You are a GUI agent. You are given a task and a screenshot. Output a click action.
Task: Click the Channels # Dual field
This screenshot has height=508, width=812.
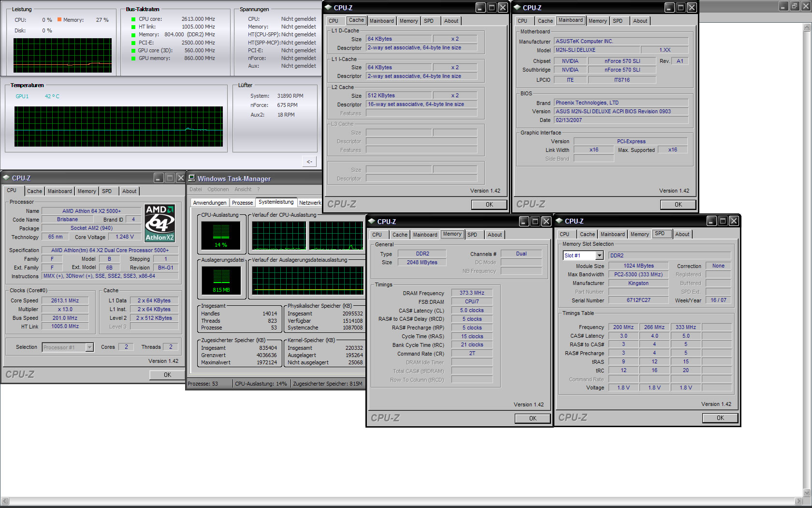(521, 254)
